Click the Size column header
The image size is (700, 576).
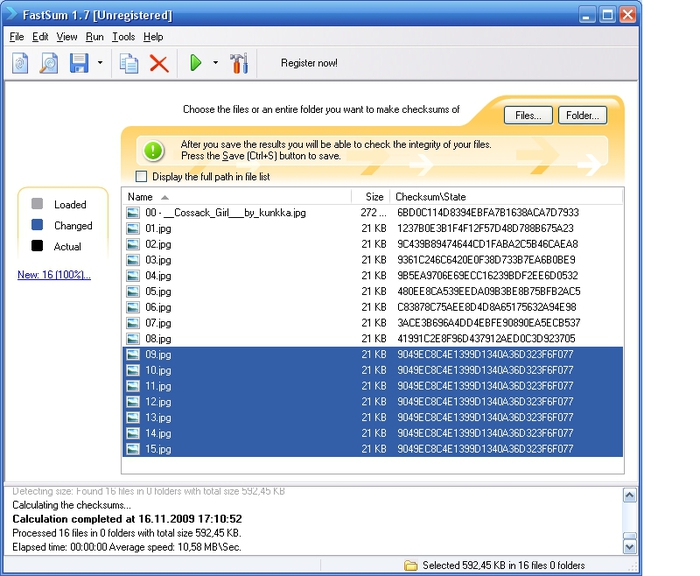point(371,196)
